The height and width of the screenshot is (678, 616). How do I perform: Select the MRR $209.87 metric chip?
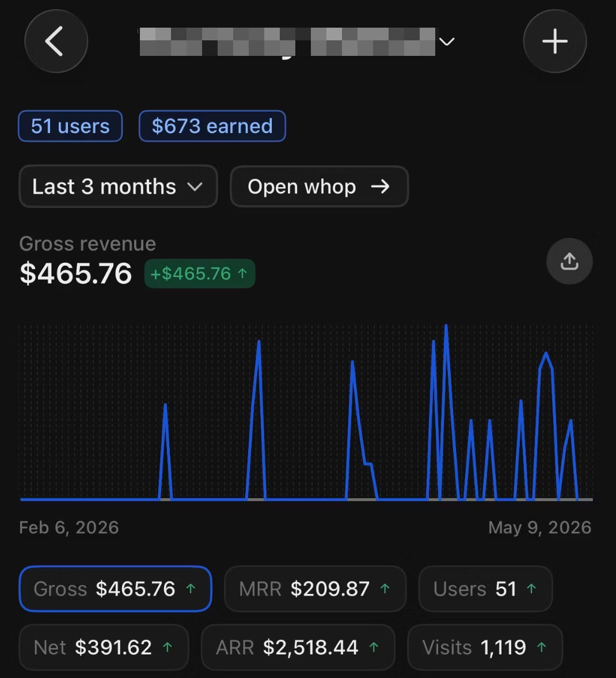315,589
